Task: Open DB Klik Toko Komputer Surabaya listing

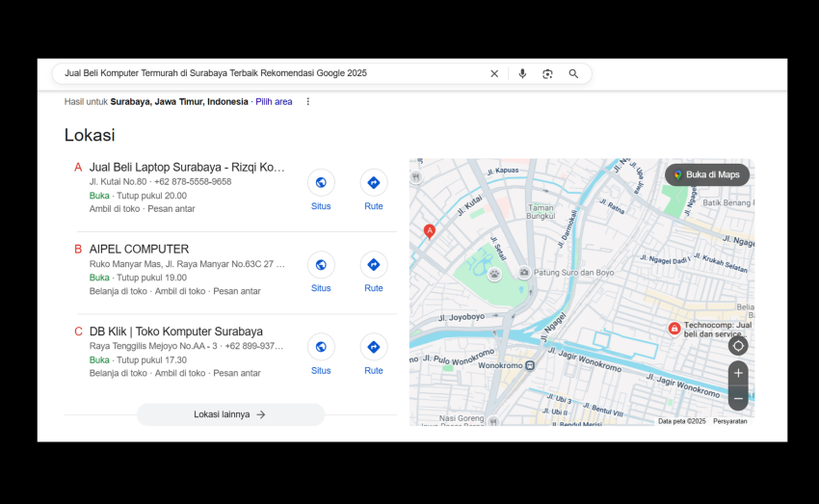Action: coord(176,332)
